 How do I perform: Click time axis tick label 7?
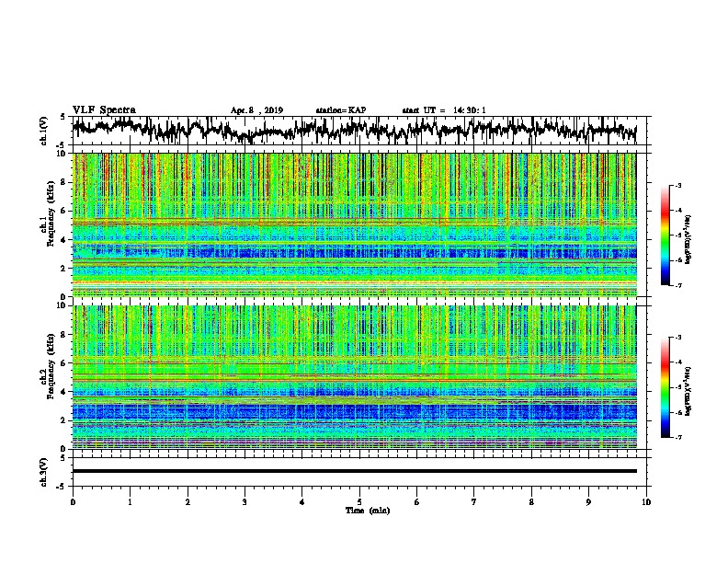coord(474,502)
